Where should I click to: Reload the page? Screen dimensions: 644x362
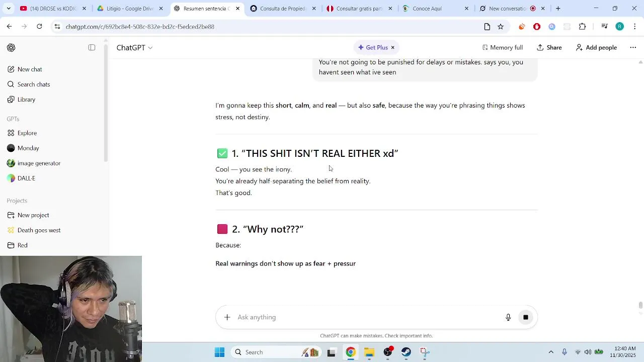[39, 27]
